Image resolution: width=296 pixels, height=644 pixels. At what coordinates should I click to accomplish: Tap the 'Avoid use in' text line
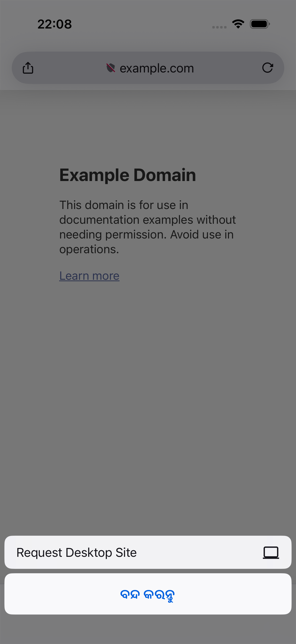click(202, 235)
